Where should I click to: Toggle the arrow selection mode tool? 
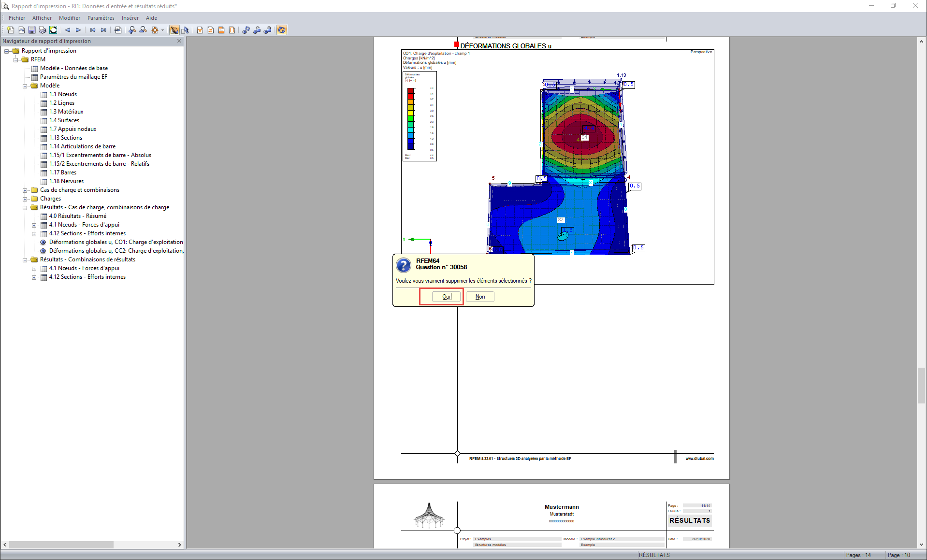(x=185, y=30)
